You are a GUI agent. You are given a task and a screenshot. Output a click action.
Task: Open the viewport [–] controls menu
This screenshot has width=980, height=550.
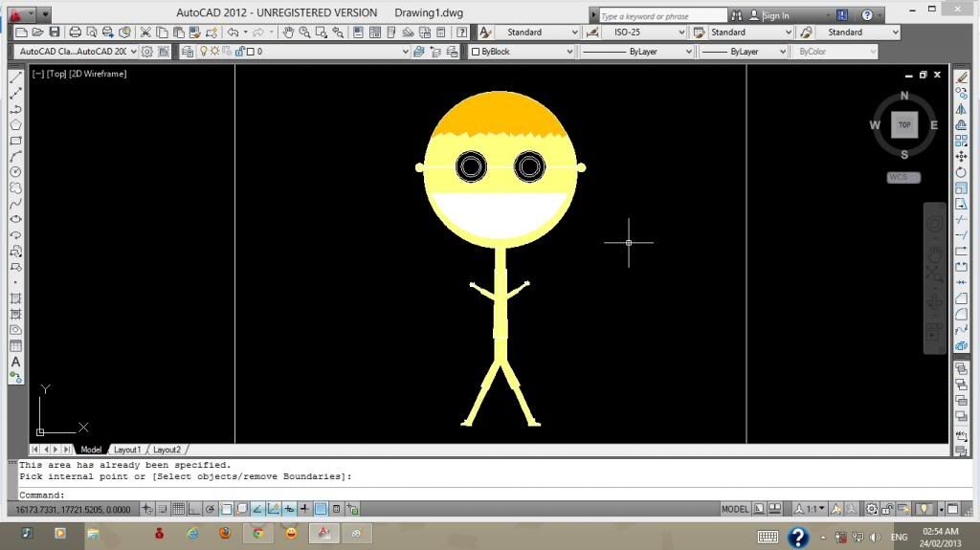(x=38, y=74)
